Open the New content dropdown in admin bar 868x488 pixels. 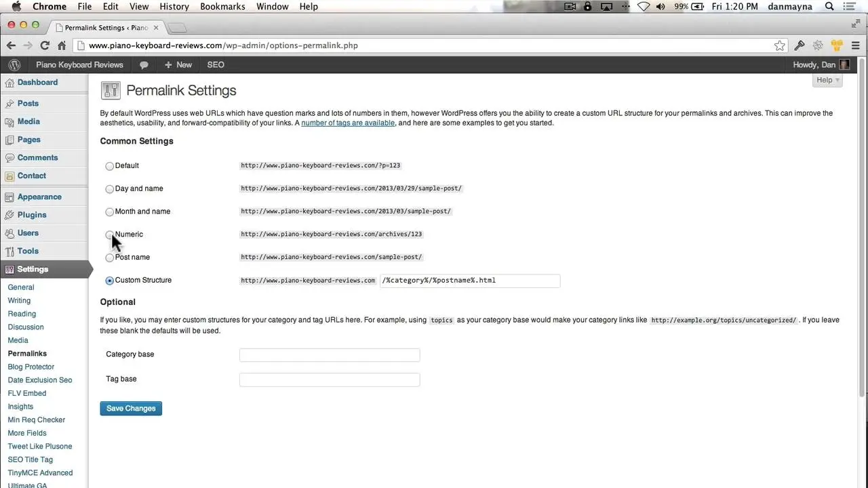[x=178, y=65]
